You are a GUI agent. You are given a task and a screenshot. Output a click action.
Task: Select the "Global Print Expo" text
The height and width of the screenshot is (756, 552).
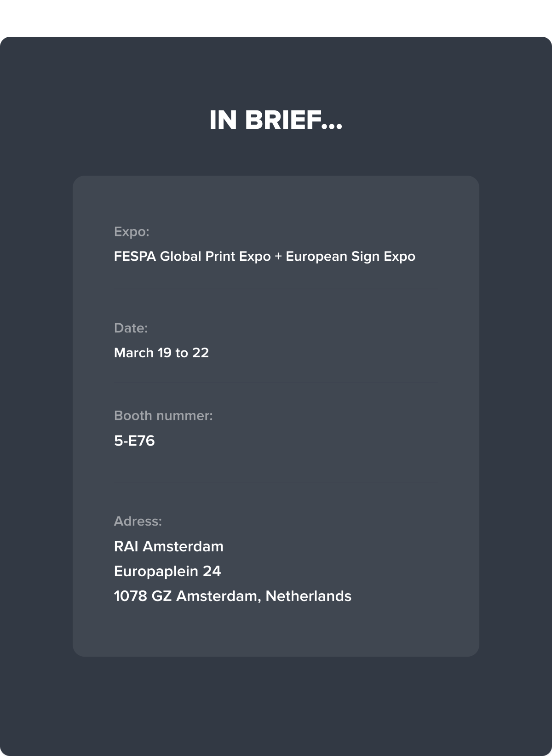[x=215, y=257]
